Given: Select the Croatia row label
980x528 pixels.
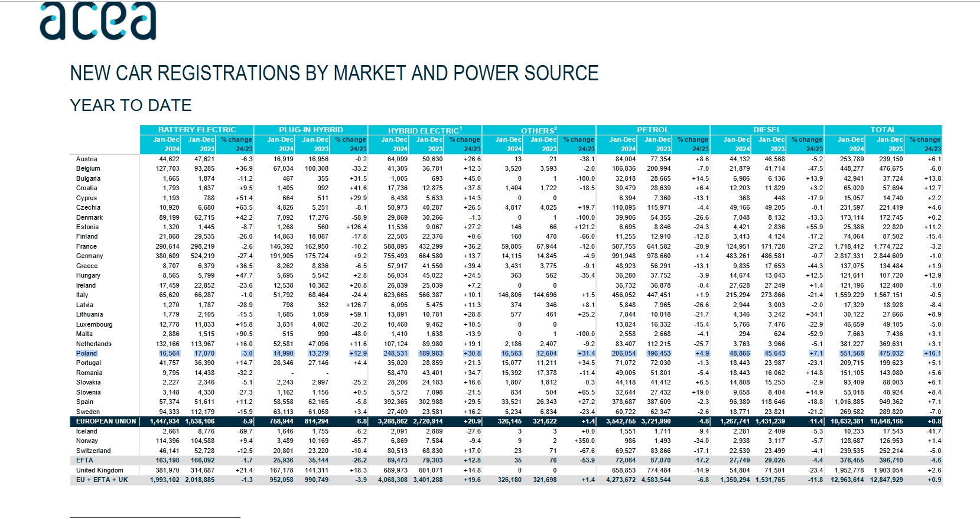Looking at the screenshot, I should (86, 188).
